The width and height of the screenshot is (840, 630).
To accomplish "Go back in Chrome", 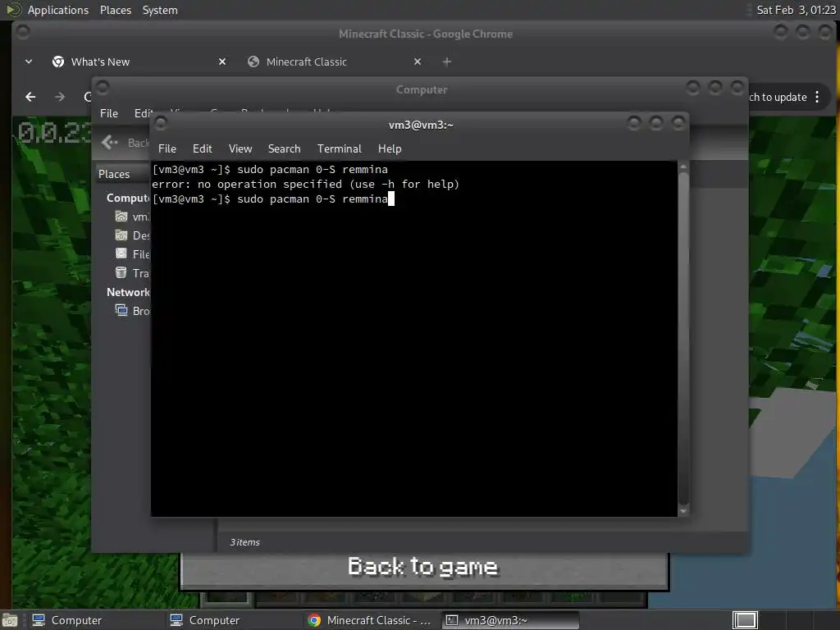I will click(30, 97).
